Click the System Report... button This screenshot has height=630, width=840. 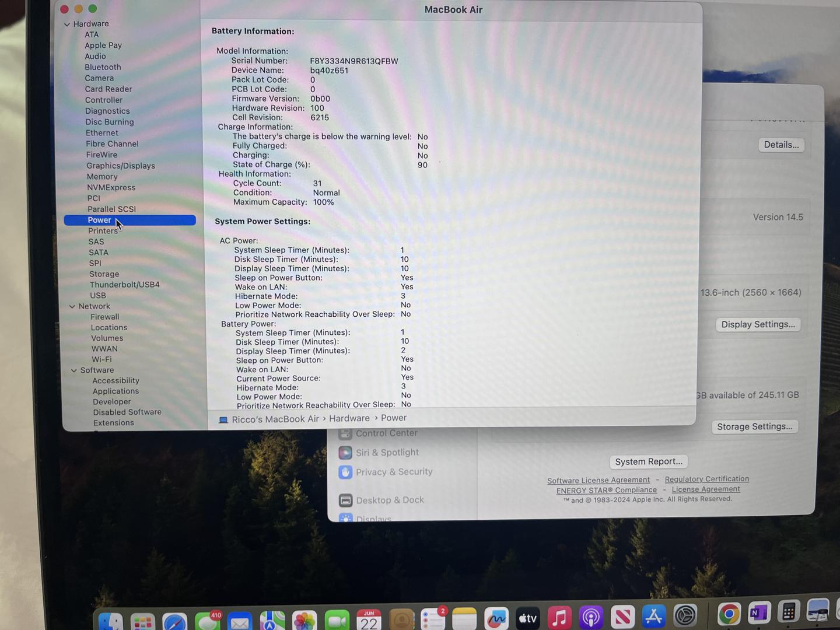648,461
